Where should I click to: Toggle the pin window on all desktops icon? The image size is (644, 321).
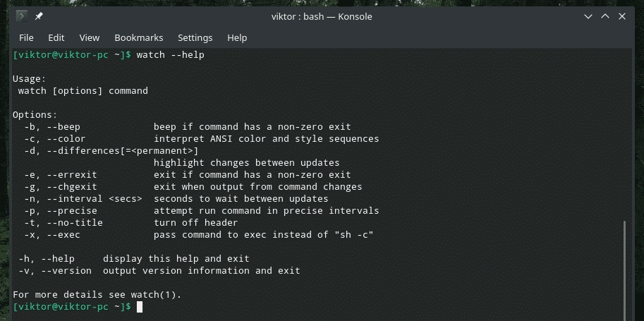38,16
